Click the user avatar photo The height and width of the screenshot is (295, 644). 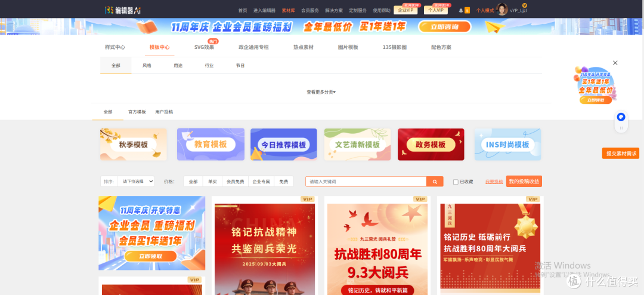pyautogui.click(x=502, y=10)
